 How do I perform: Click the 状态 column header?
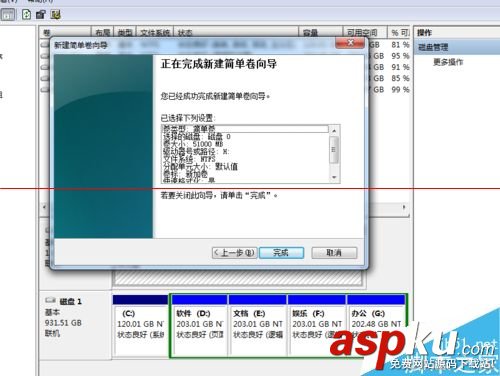tap(236, 32)
